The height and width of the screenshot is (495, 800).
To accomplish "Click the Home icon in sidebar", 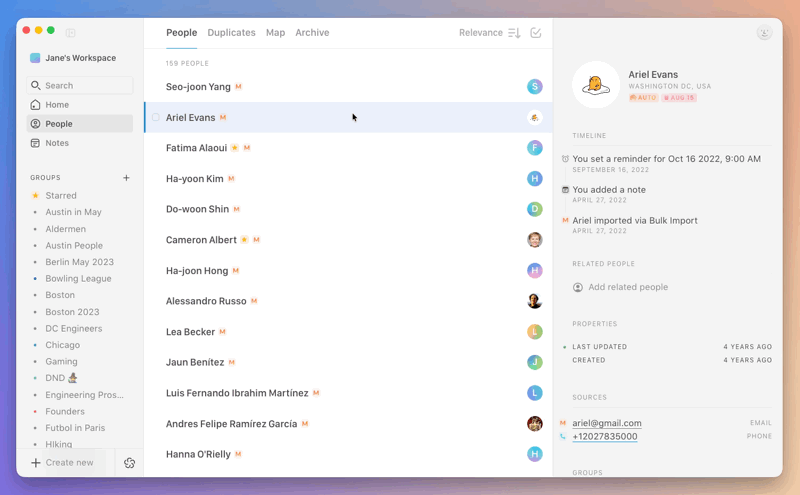I will tap(36, 105).
